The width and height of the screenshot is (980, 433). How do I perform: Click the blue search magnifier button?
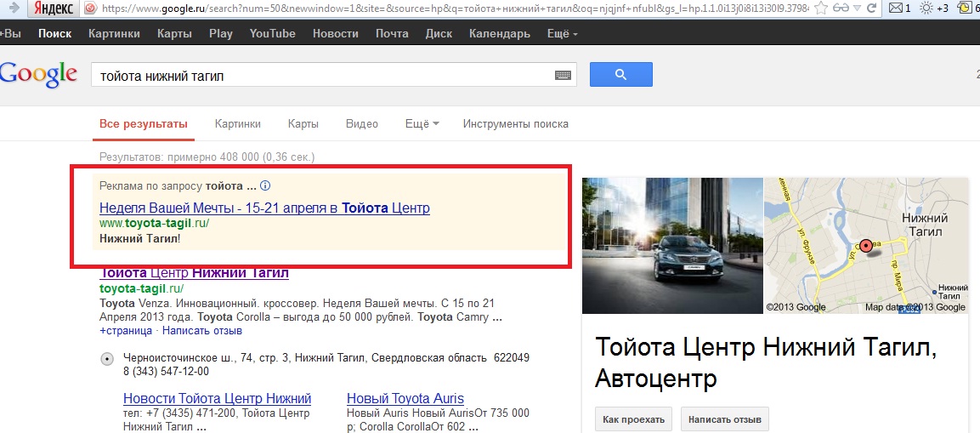coord(620,75)
